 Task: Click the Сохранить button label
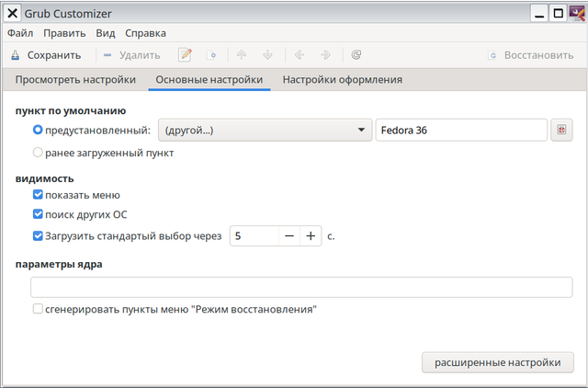pyautogui.click(x=54, y=55)
